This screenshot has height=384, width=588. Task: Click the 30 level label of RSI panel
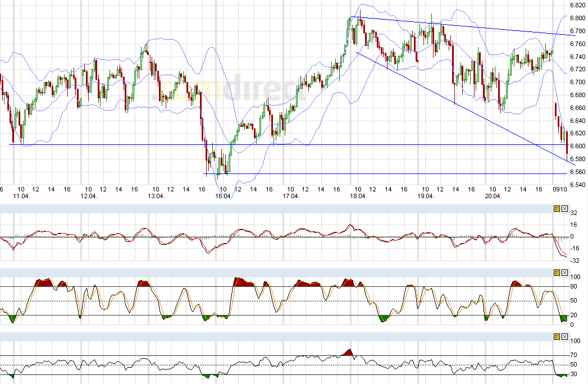pos(574,374)
